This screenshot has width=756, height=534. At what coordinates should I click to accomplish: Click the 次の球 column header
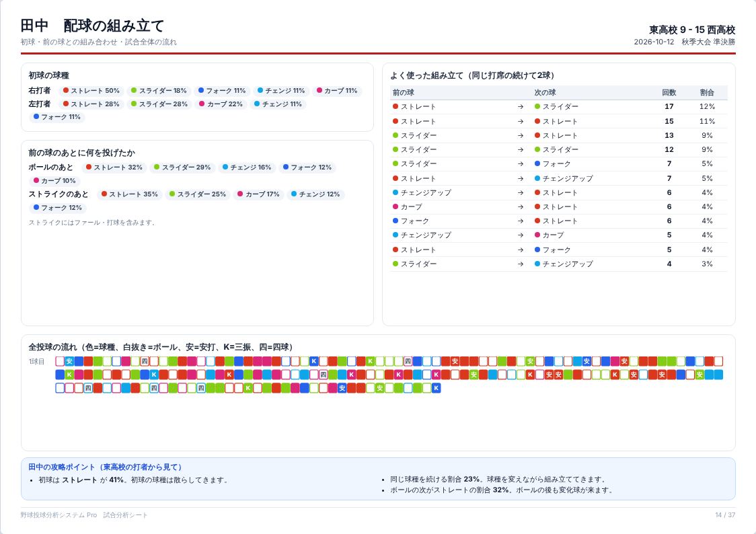[545, 93]
